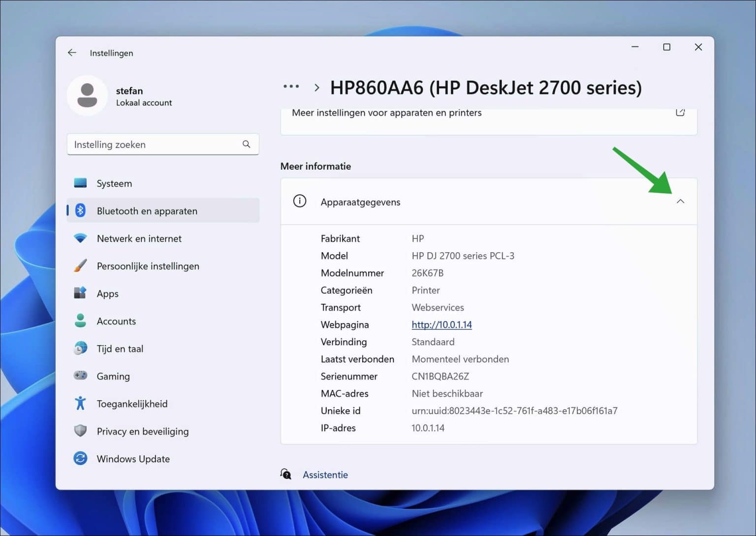
Task: Click the Assistentie link
Action: 325,475
